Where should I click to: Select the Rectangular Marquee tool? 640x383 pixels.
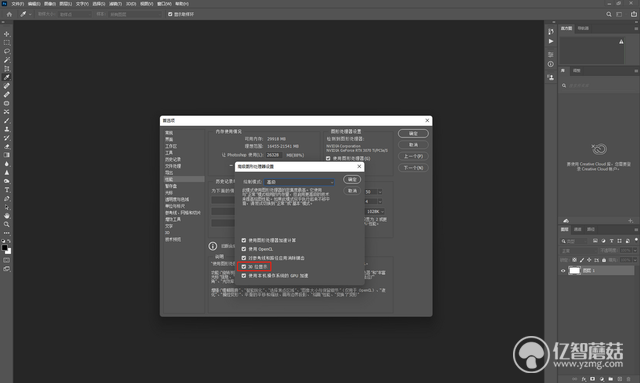tap(7, 42)
